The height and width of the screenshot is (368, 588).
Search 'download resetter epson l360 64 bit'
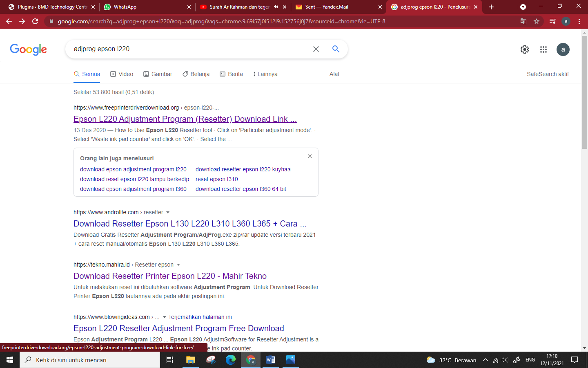pos(241,189)
